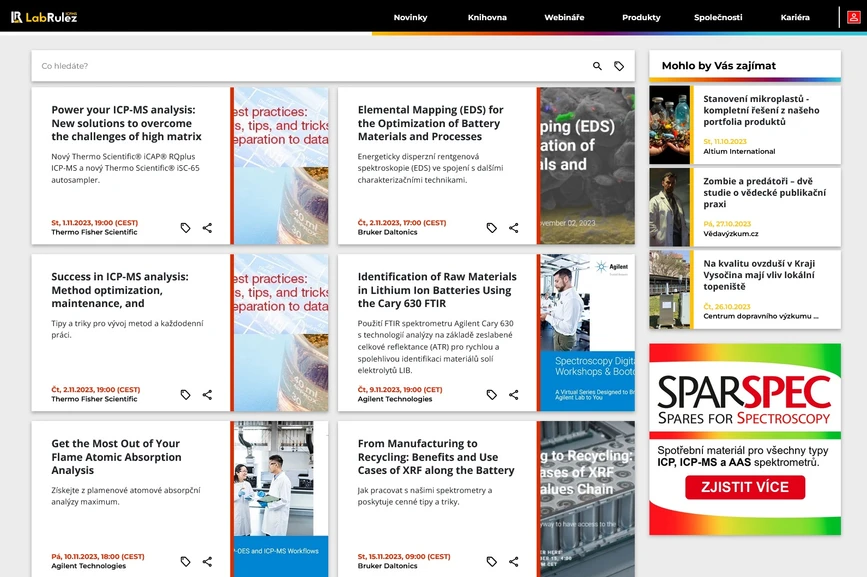Open 'Na kvalitu ovzduší v Kraji Vysočina' article
867x577 pixels.
(x=759, y=275)
